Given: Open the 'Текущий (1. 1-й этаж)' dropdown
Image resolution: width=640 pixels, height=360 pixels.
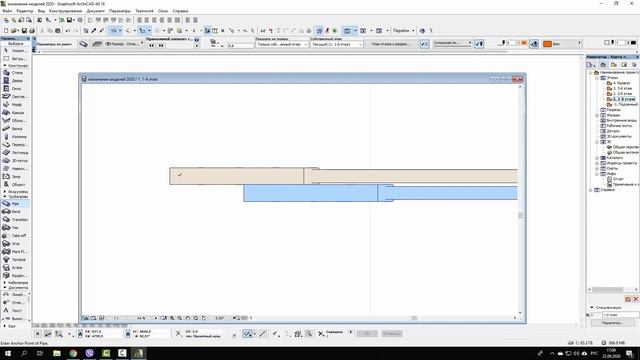Looking at the screenshot, I should pos(337,44).
